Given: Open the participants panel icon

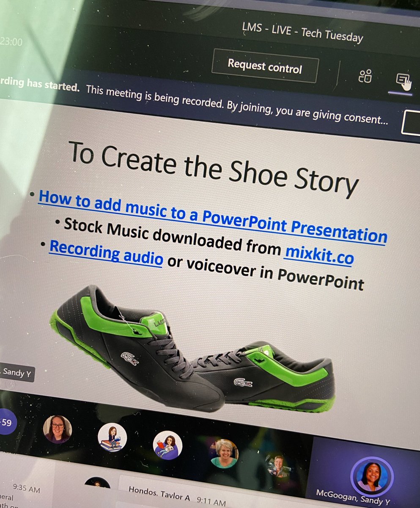Looking at the screenshot, I should (365, 76).
